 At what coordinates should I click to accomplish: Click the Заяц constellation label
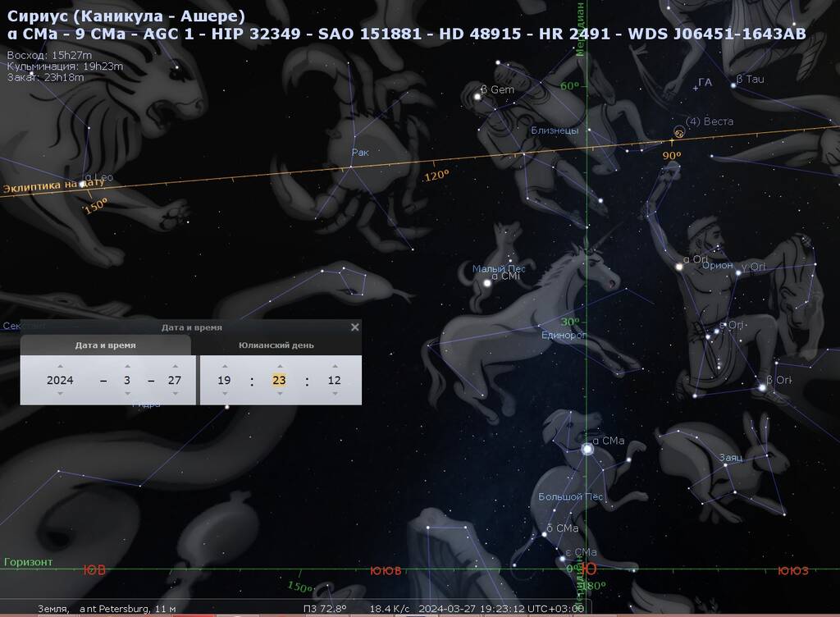point(731,457)
